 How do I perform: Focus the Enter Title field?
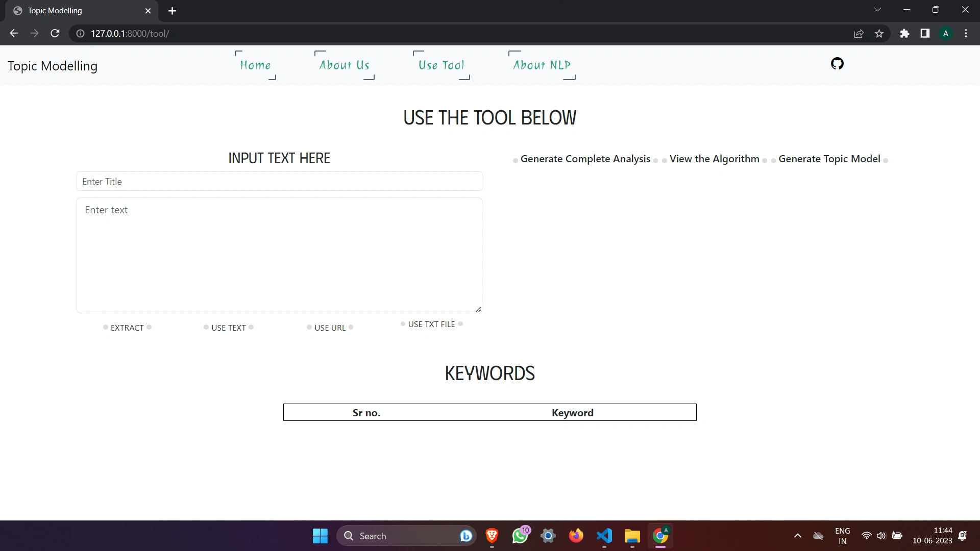click(279, 181)
